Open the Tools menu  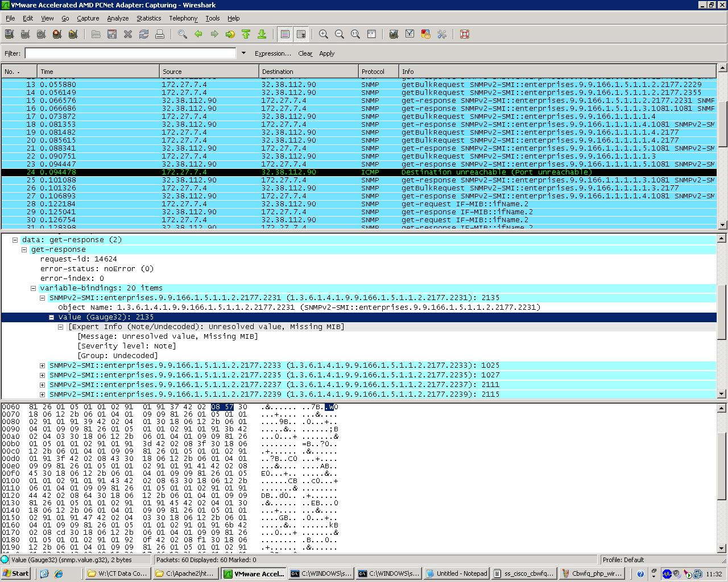(x=213, y=18)
